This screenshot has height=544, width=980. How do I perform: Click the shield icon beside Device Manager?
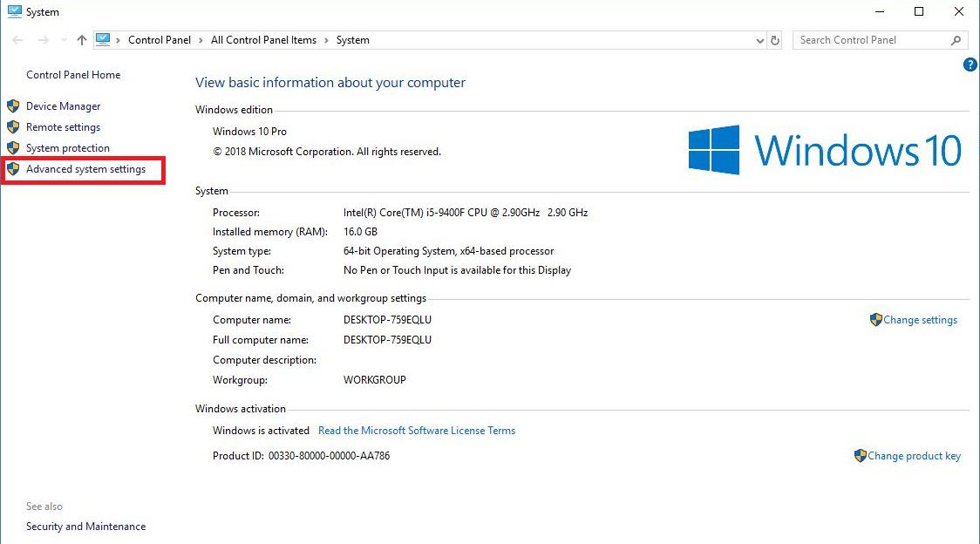pos(13,106)
